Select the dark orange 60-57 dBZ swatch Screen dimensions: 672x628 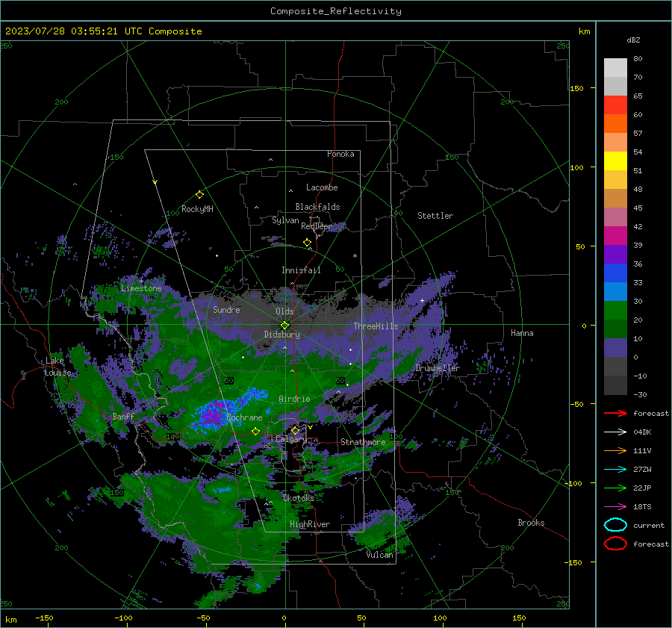615,124
